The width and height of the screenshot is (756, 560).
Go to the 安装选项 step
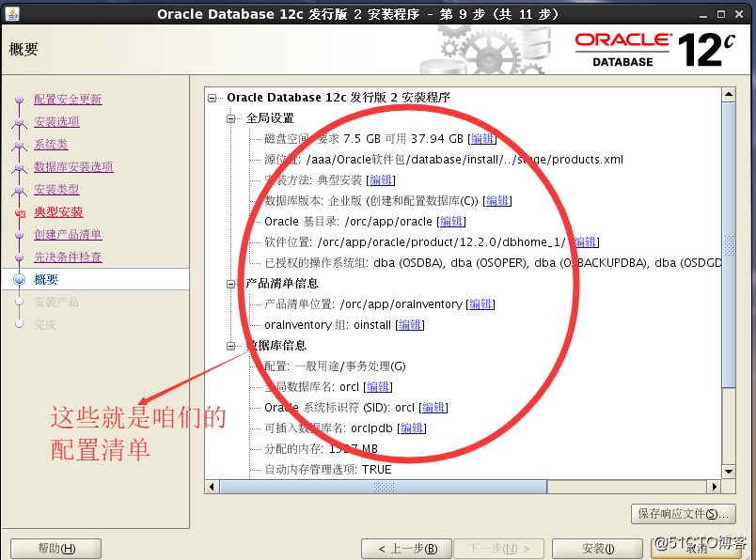click(56, 121)
